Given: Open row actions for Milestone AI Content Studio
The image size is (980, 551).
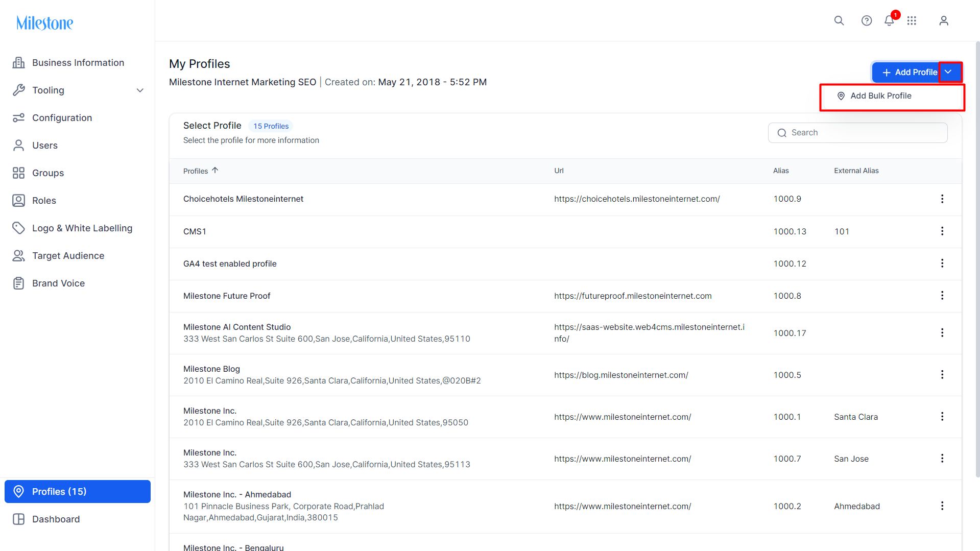Looking at the screenshot, I should click(x=942, y=332).
